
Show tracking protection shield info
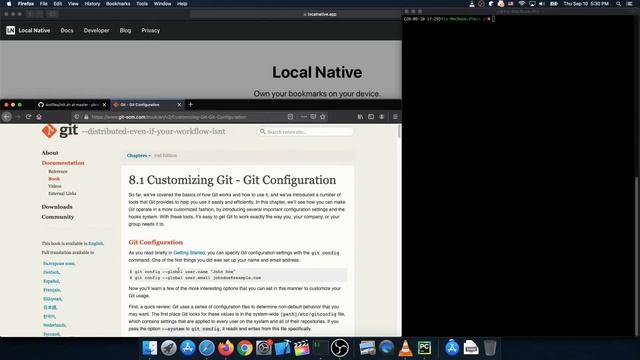click(77, 117)
